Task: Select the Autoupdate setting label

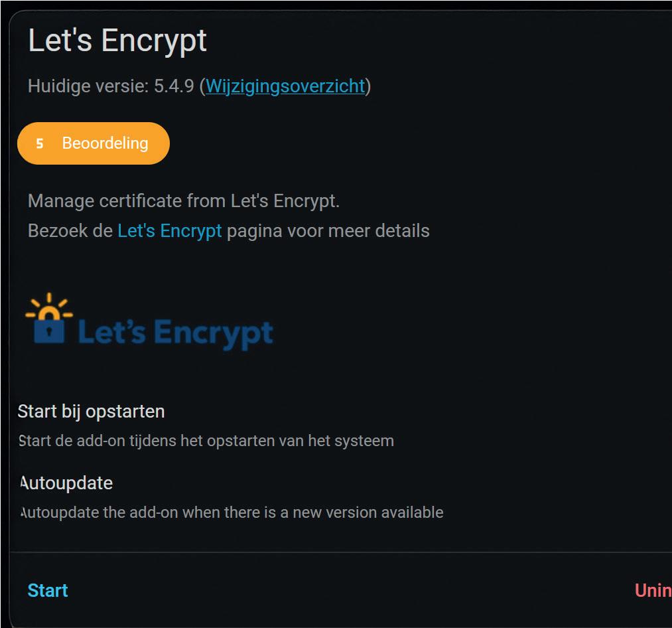Action: click(x=66, y=483)
